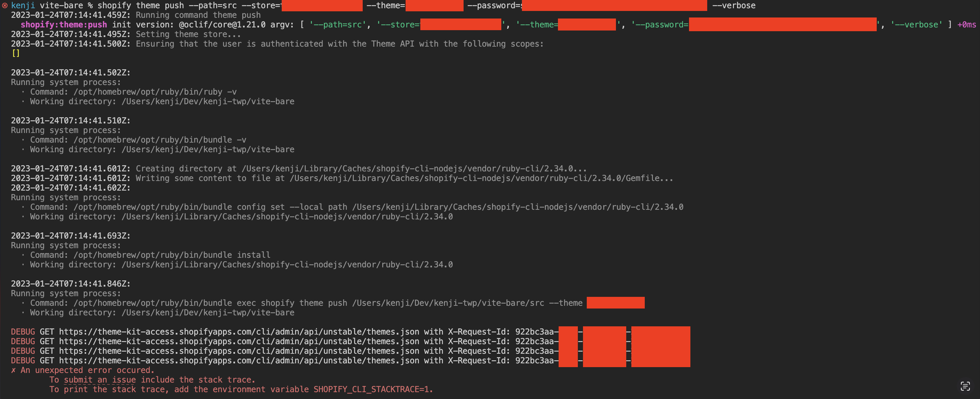This screenshot has width=980, height=399.
Task: Click the pink 'shopify:theme:push' label
Action: [x=63, y=25]
